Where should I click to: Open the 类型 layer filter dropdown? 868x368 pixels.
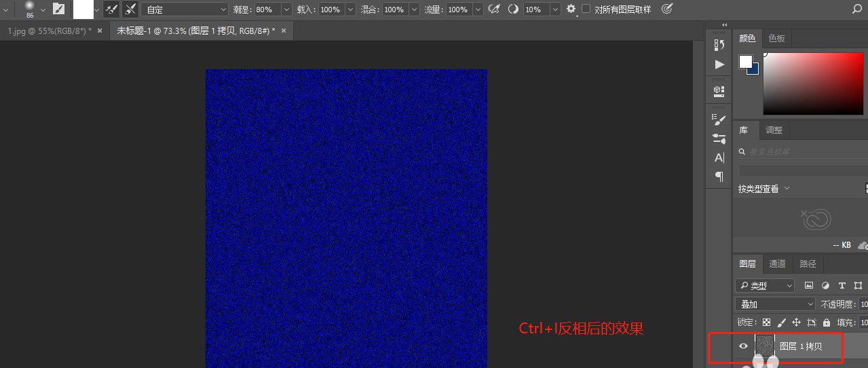click(x=765, y=286)
